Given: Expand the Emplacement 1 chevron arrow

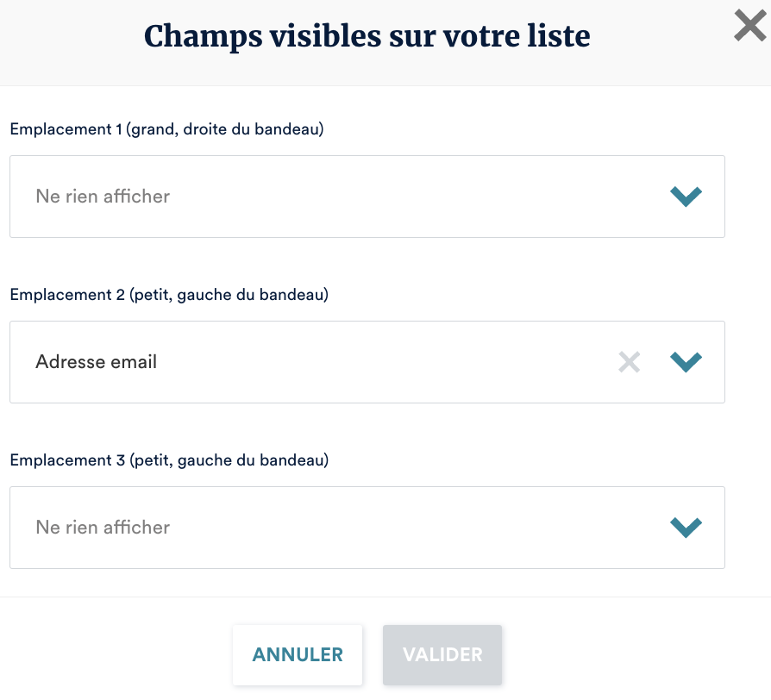Looking at the screenshot, I should pos(686,197).
